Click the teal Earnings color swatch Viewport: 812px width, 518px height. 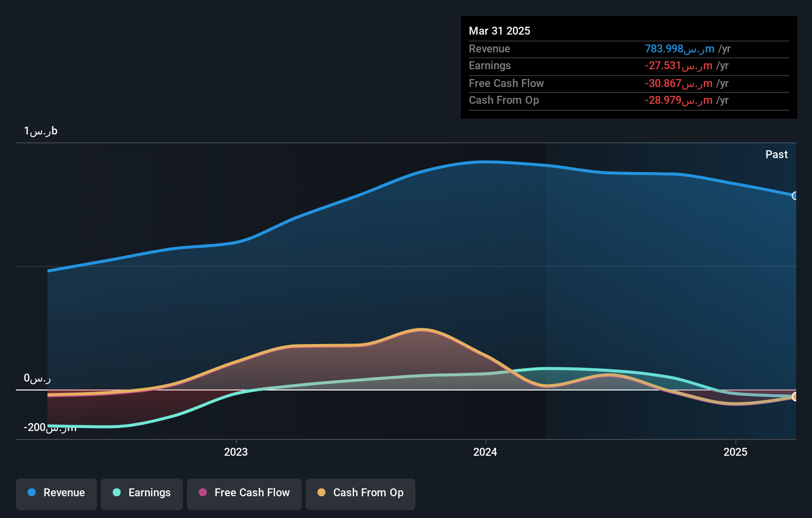116,493
